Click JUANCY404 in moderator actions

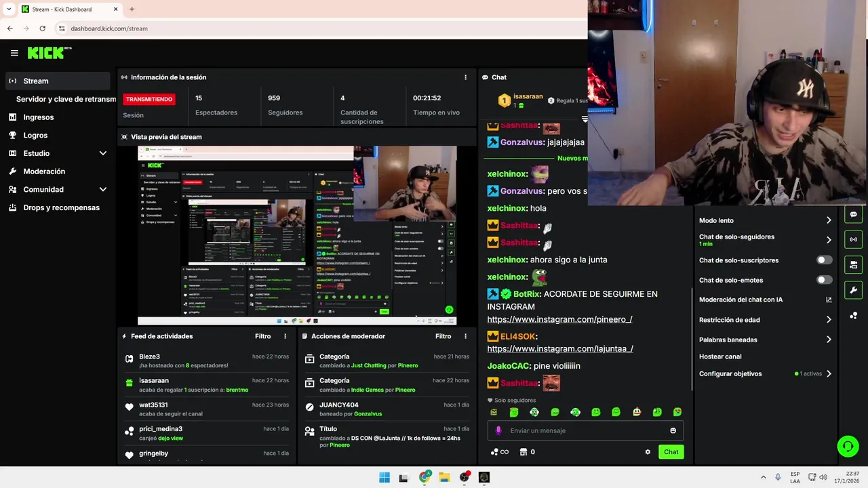tap(339, 405)
